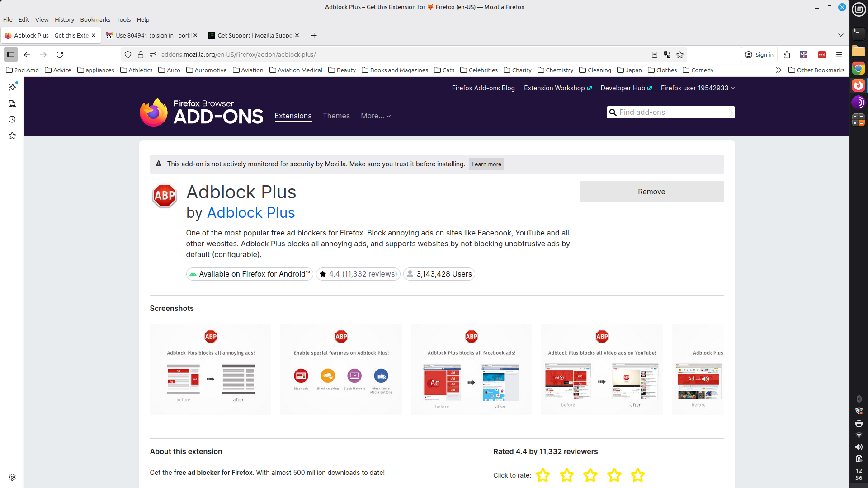Viewport: 868px width, 488px height.
Task: Click the Adblock Plus toolbar extension icon
Action: tap(821, 55)
